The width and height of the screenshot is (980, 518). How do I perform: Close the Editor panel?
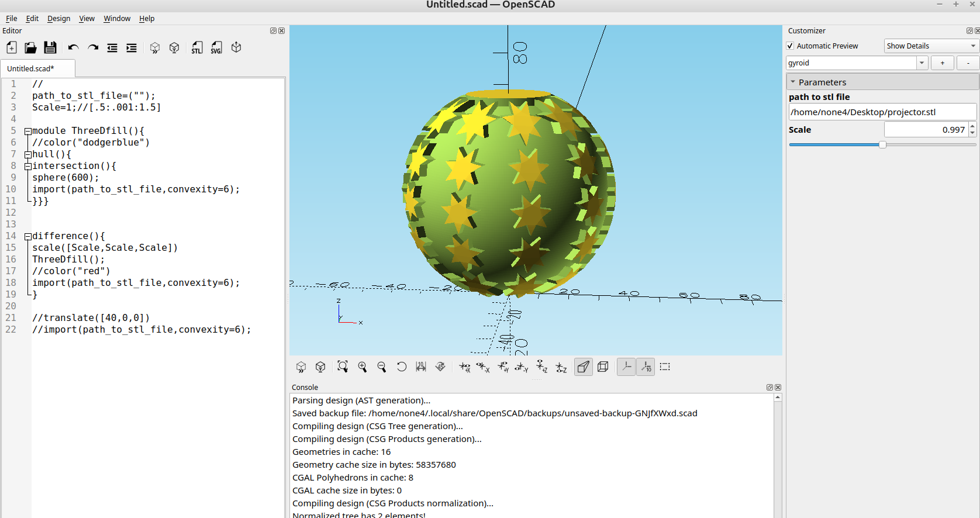point(282,31)
